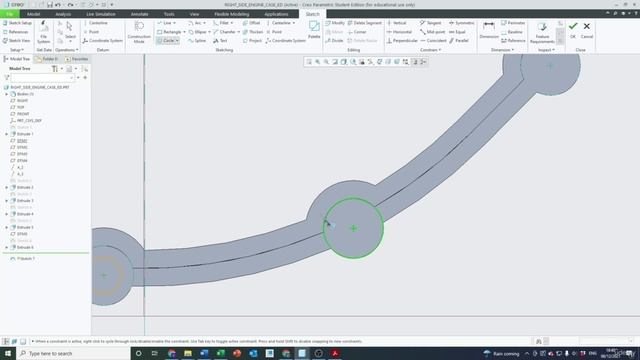Open the Flexible Modeling ribbon tab
Image resolution: width=640 pixels, height=360 pixels.
231,14
